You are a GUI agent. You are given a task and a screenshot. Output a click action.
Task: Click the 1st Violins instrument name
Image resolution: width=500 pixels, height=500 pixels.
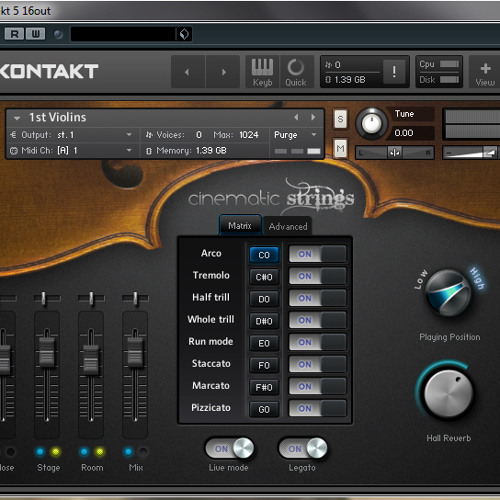coord(57,117)
